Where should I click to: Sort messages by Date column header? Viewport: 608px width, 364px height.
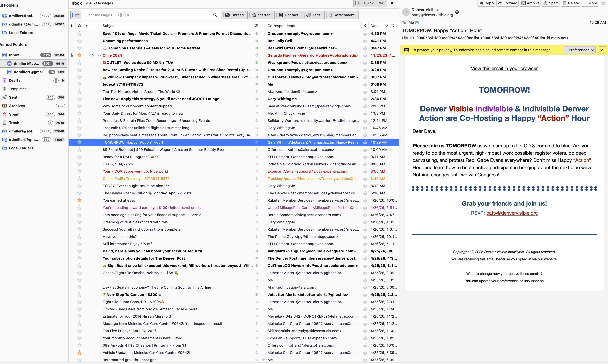pos(375,26)
